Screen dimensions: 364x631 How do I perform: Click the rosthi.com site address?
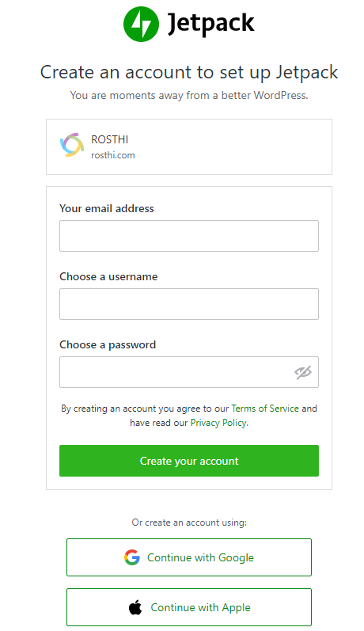click(x=113, y=155)
